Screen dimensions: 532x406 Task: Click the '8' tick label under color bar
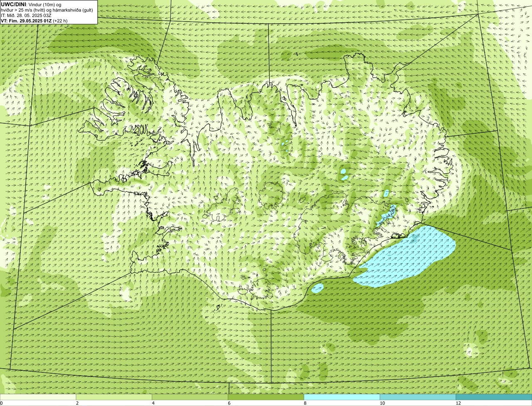click(x=305, y=403)
